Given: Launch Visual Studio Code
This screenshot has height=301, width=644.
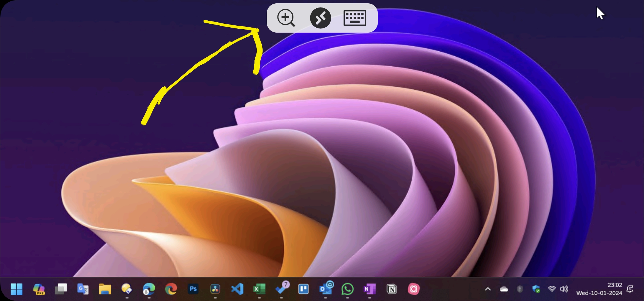Looking at the screenshot, I should click(x=237, y=289).
